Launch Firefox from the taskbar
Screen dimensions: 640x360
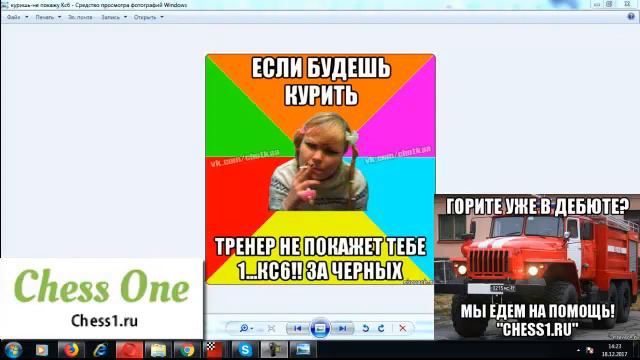[71, 350]
